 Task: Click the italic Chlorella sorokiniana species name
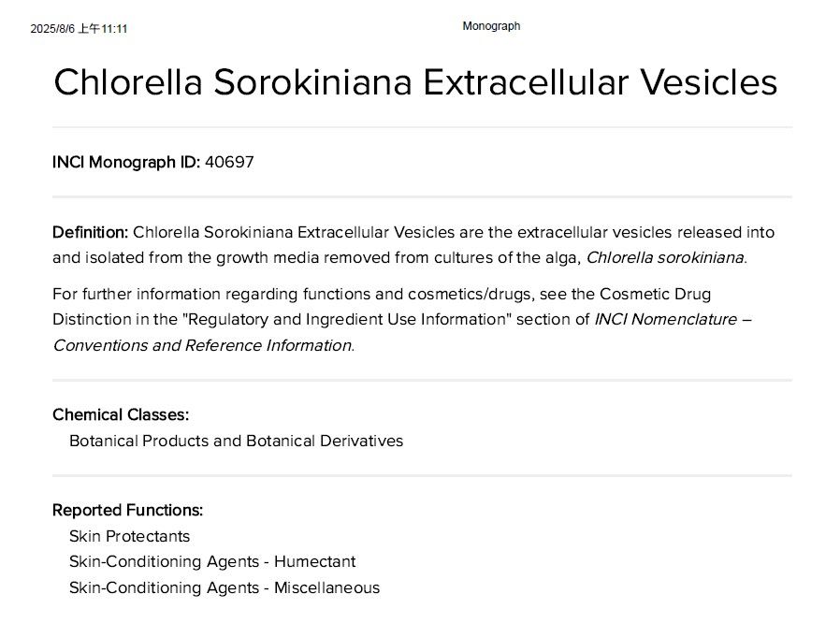665,257
